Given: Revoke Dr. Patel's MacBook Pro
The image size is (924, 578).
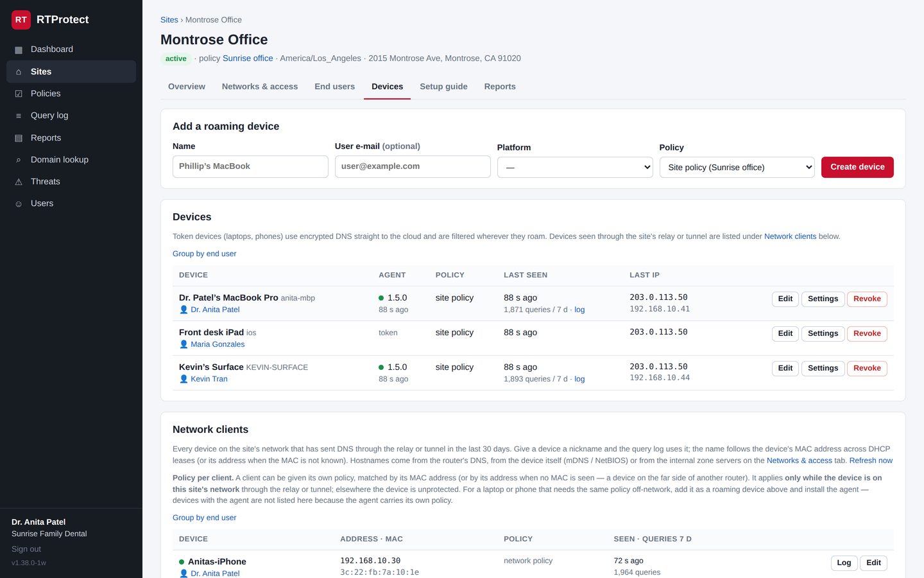Looking at the screenshot, I should click(x=867, y=299).
